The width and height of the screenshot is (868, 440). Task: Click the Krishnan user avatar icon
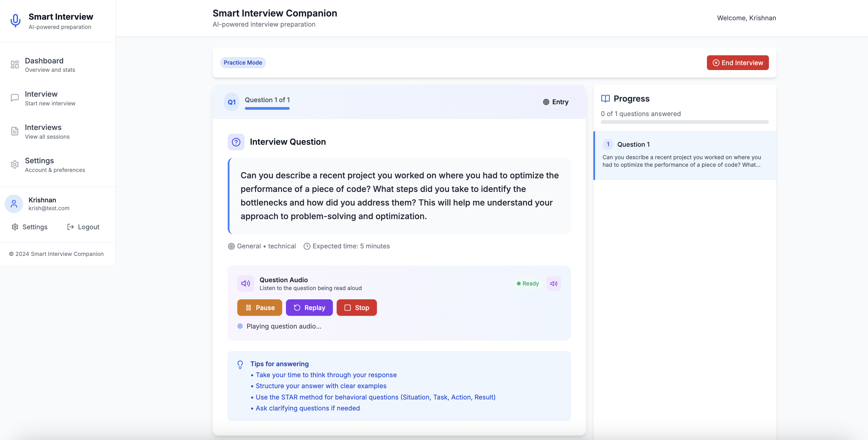tap(14, 204)
